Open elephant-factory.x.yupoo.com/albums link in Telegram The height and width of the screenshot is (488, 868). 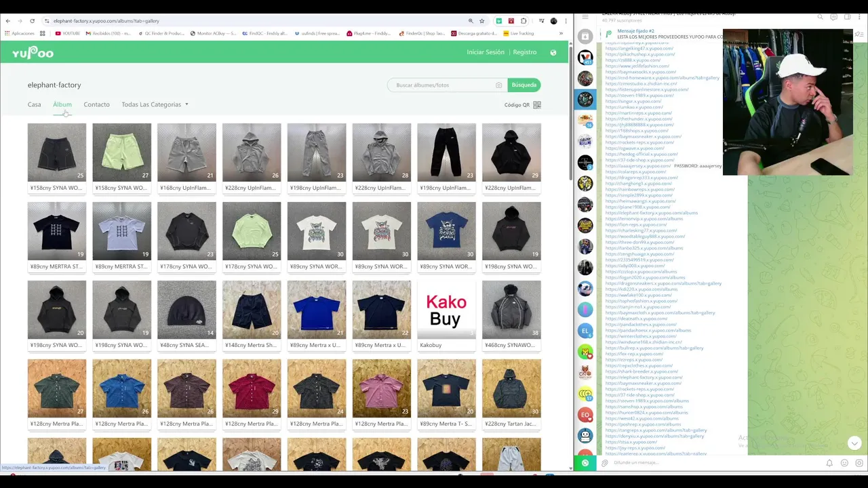point(652,213)
